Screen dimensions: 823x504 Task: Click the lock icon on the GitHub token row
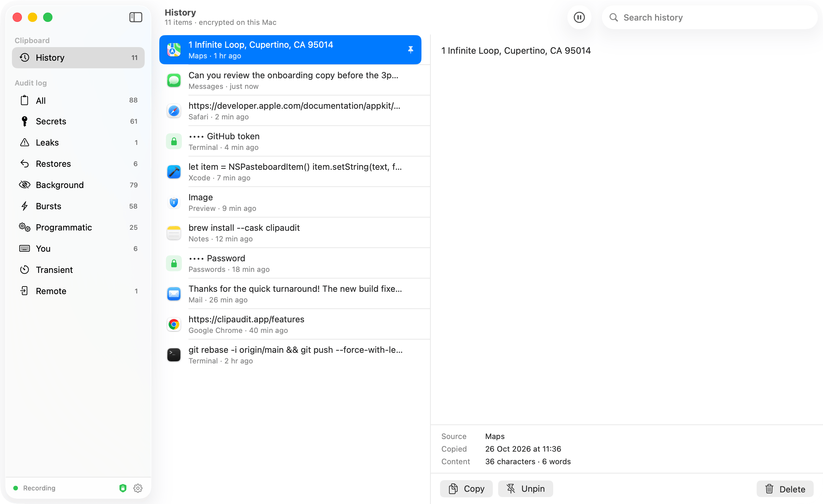(174, 141)
